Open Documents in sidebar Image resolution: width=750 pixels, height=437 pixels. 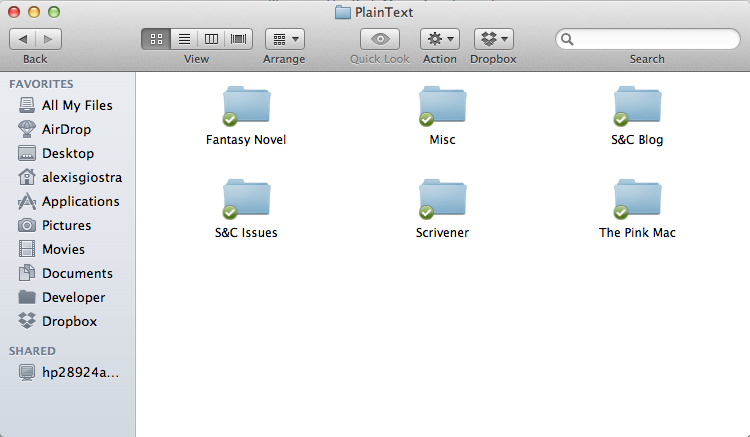[67, 273]
